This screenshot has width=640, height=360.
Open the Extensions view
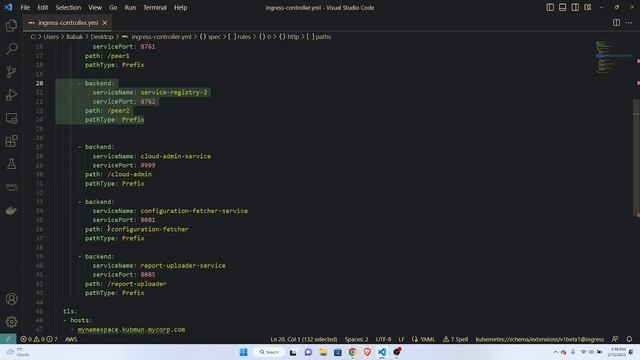pyautogui.click(x=11, y=141)
